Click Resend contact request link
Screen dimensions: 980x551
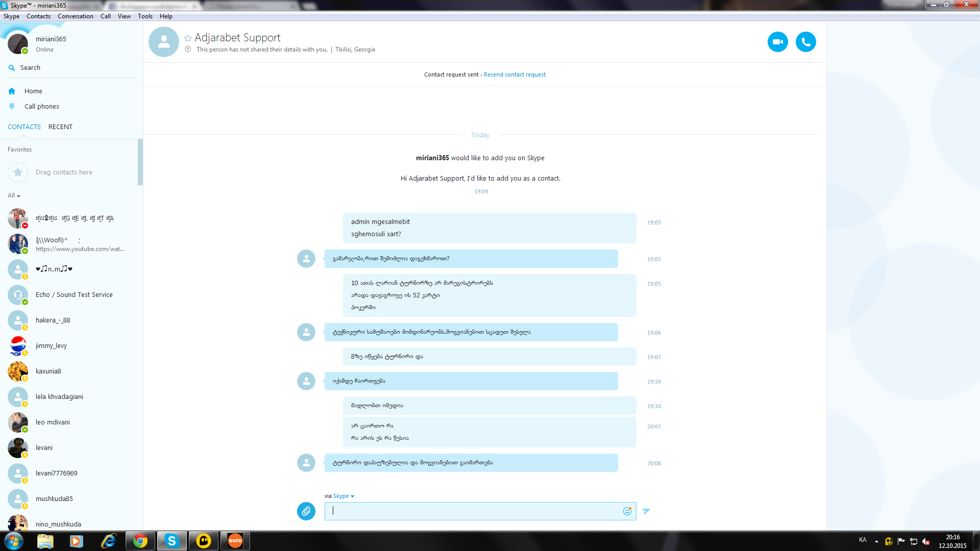point(514,74)
